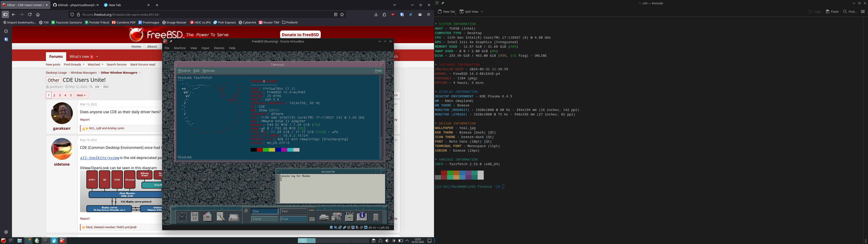Viewport: 868px width, 244px height.
Task: Click the CDE printer icon in panel
Action: pos(324,217)
